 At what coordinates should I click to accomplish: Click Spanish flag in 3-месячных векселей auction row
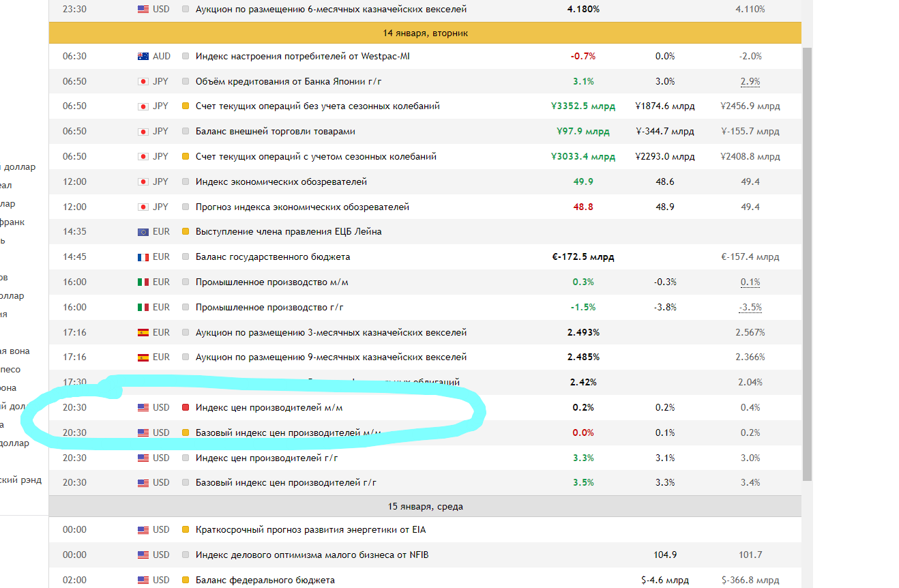click(x=143, y=333)
